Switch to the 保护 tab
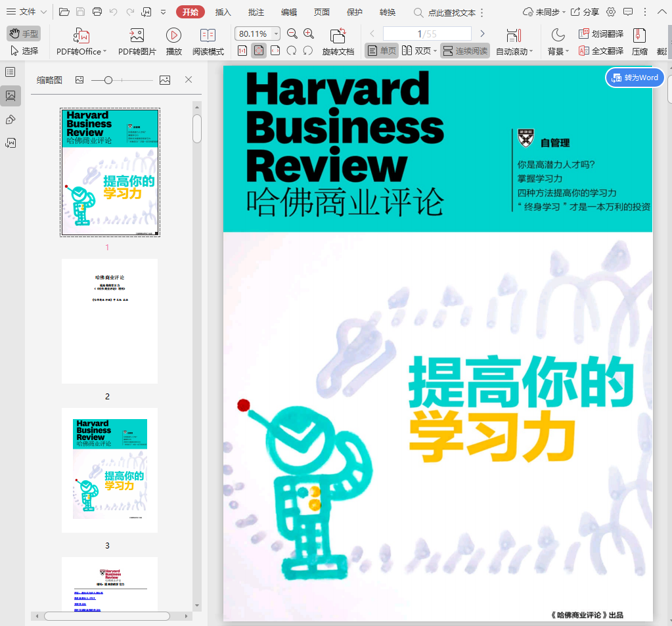Viewport: 672px width, 626px height. coord(355,12)
